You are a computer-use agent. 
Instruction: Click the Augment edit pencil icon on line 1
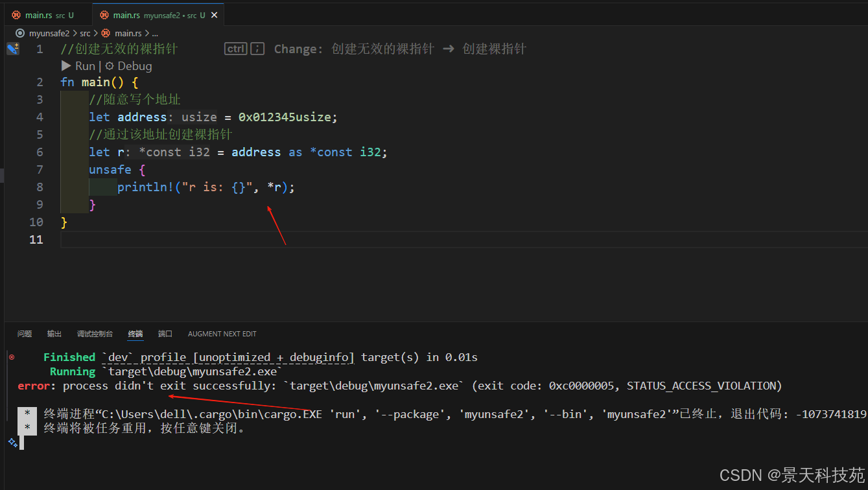click(12, 47)
